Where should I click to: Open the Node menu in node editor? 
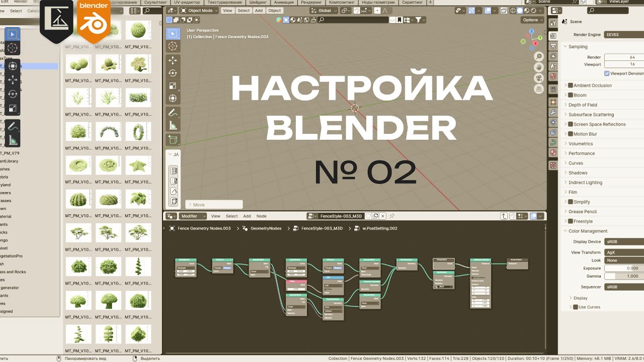pyautogui.click(x=262, y=216)
